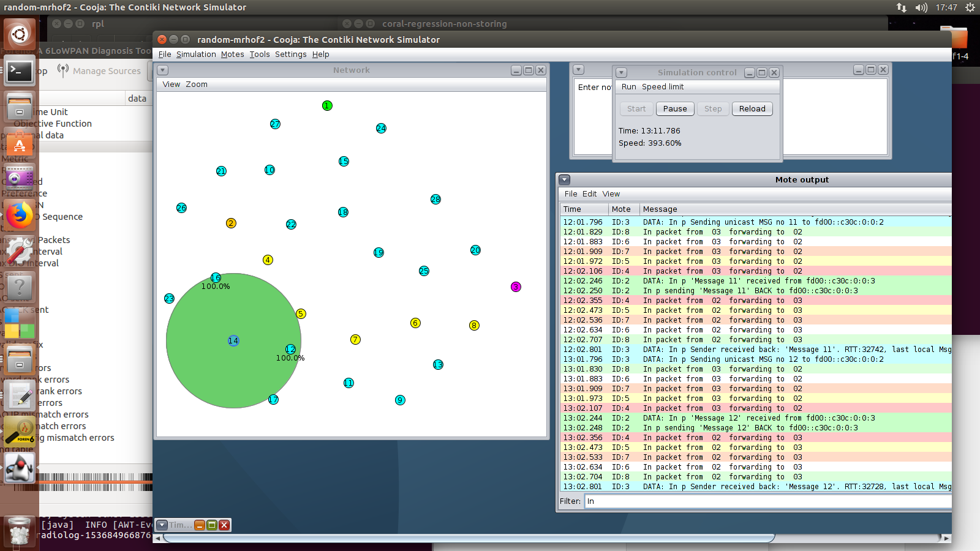980x551 pixels.
Task: Click the green sink mote 1 in Network
Action: click(327, 106)
